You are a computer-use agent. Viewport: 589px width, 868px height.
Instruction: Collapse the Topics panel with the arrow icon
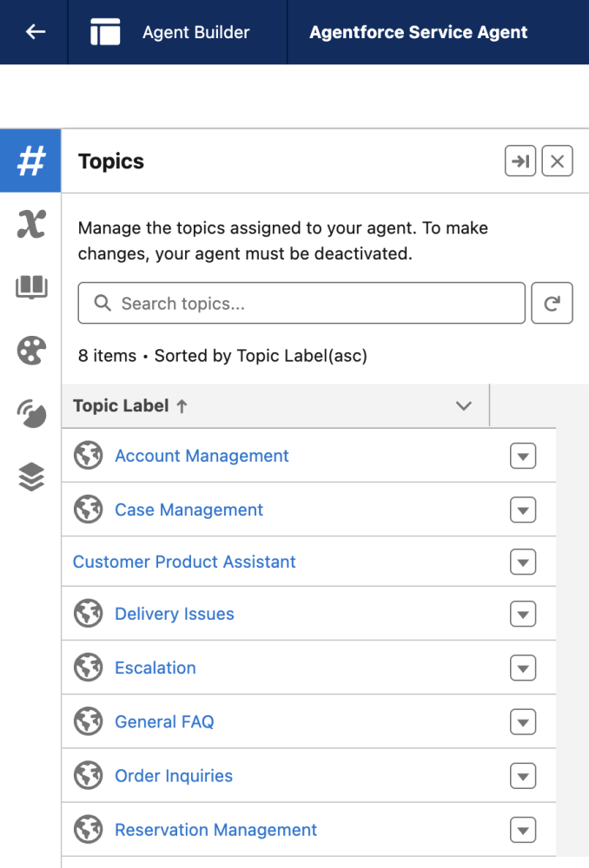coord(520,161)
